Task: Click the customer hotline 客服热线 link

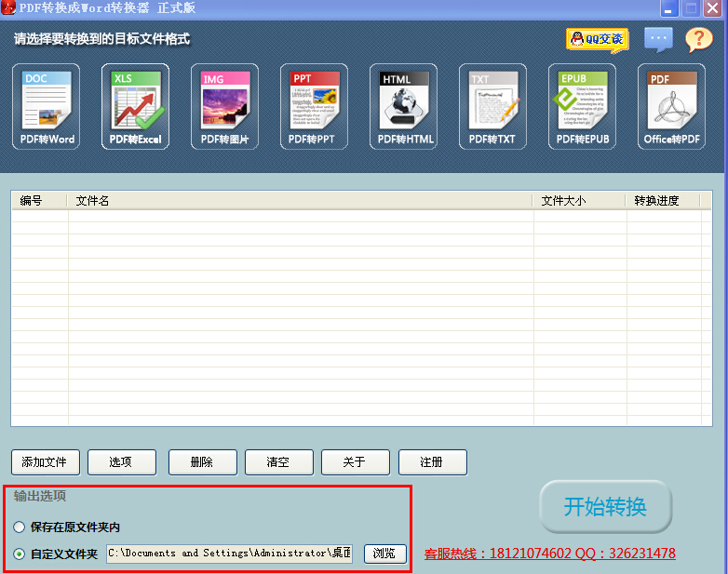Action: click(x=549, y=554)
